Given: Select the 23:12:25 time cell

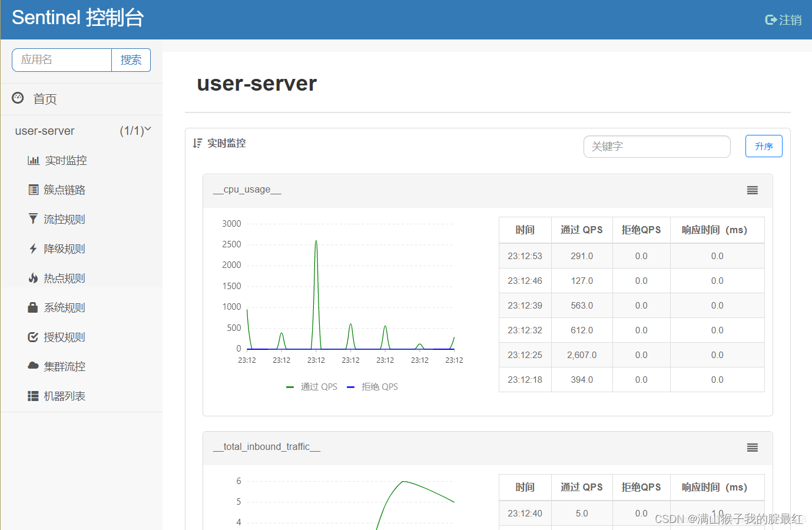Looking at the screenshot, I should tap(525, 355).
